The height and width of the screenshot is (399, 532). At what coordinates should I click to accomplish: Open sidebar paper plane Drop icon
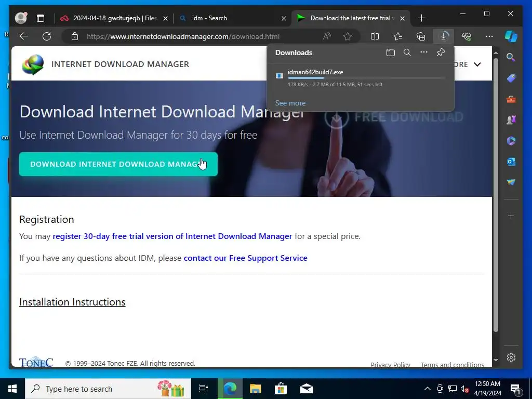click(511, 182)
